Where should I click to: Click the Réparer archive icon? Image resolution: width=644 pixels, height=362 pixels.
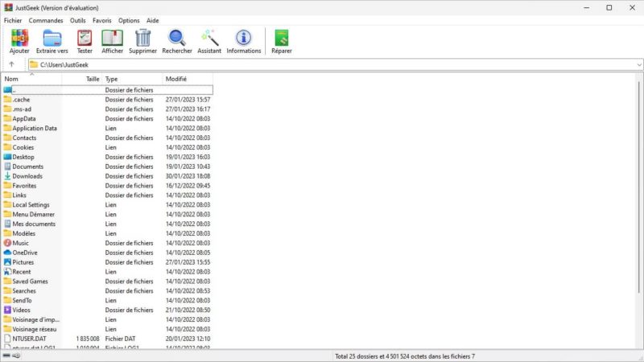tap(282, 38)
